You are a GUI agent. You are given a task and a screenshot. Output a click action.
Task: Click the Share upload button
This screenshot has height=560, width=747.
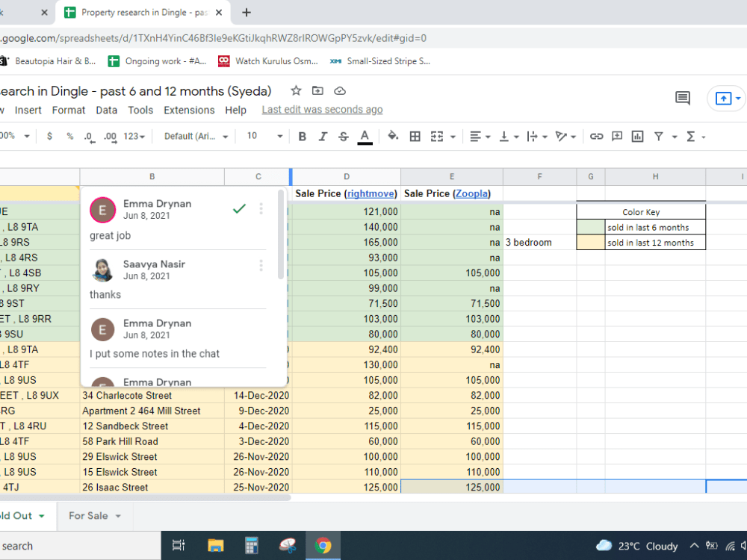coord(723,99)
